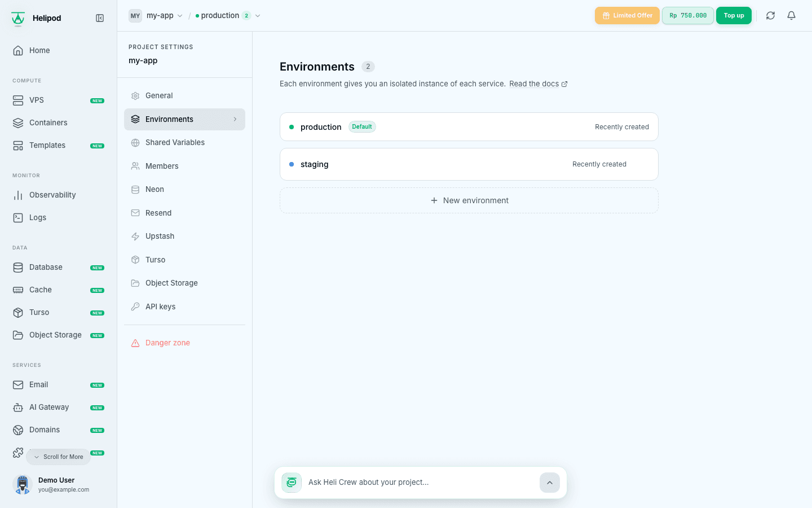The width and height of the screenshot is (812, 508).
Task: Click the Demo User avatar
Action: 23,484
